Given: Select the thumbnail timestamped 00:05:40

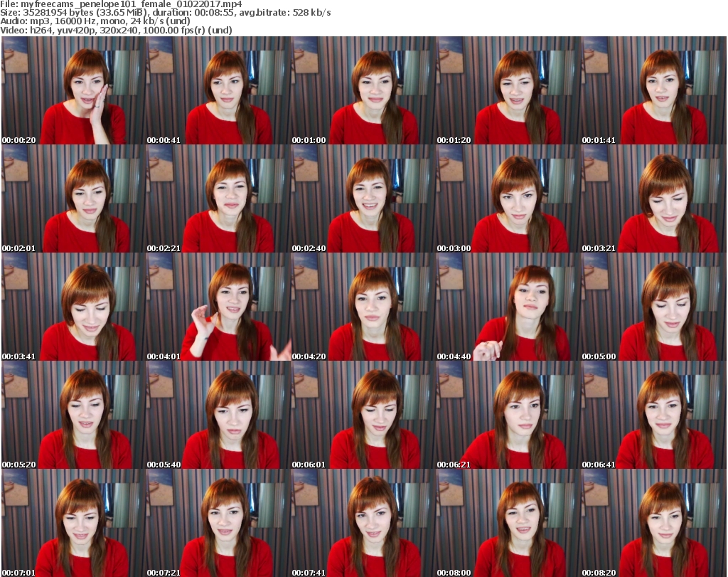Looking at the screenshot, I should 219,415.
